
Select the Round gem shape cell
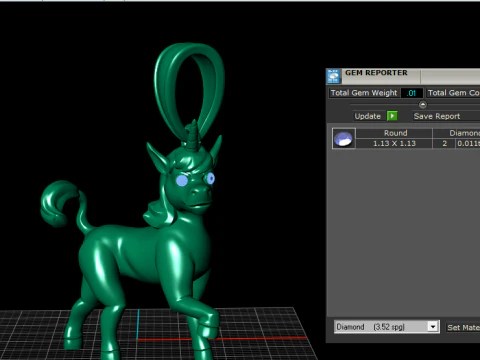[x=394, y=133]
